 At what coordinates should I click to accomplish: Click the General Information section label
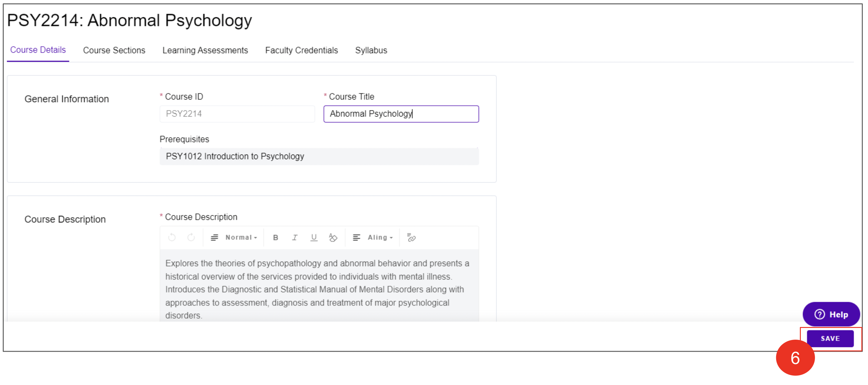[67, 99]
